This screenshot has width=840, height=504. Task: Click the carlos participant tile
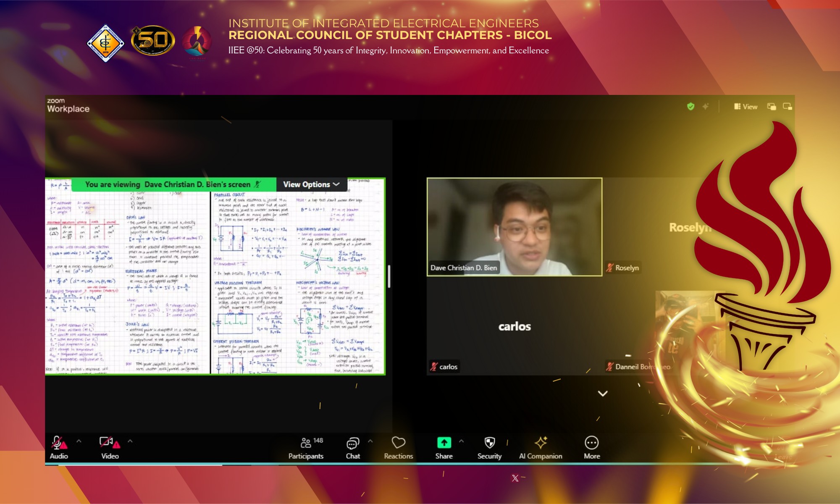pyautogui.click(x=514, y=326)
